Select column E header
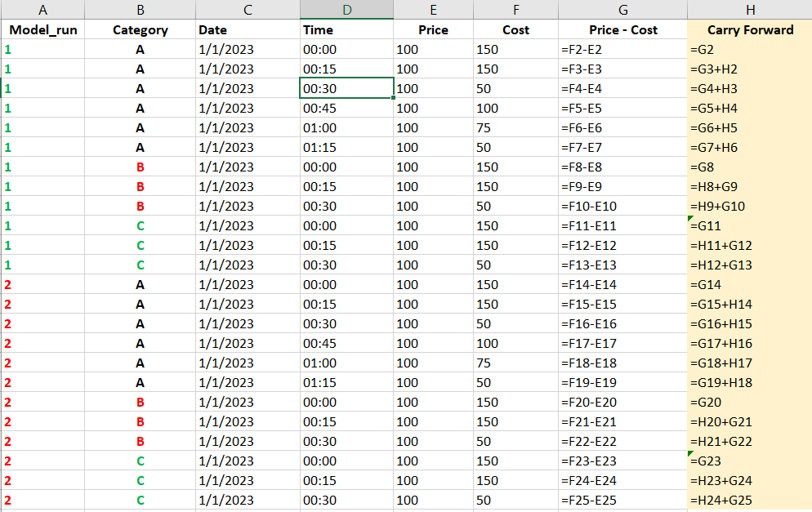This screenshot has height=512, width=812. point(434,10)
